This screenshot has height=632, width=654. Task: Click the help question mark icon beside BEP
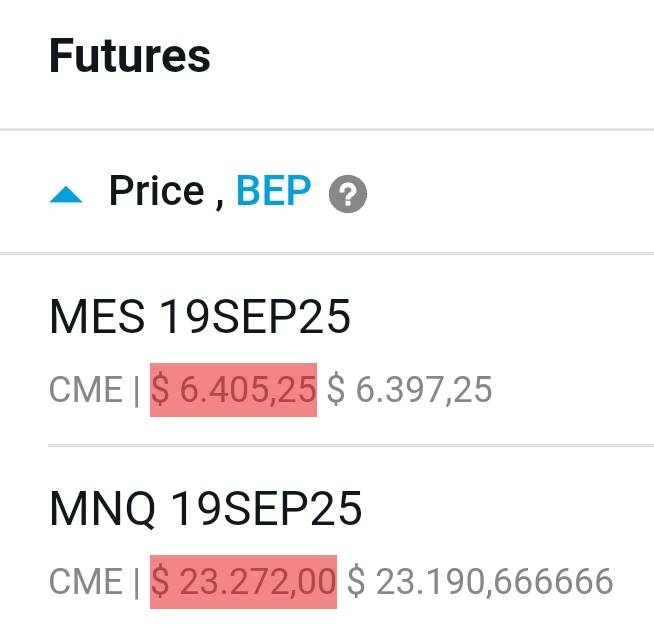coord(347,194)
